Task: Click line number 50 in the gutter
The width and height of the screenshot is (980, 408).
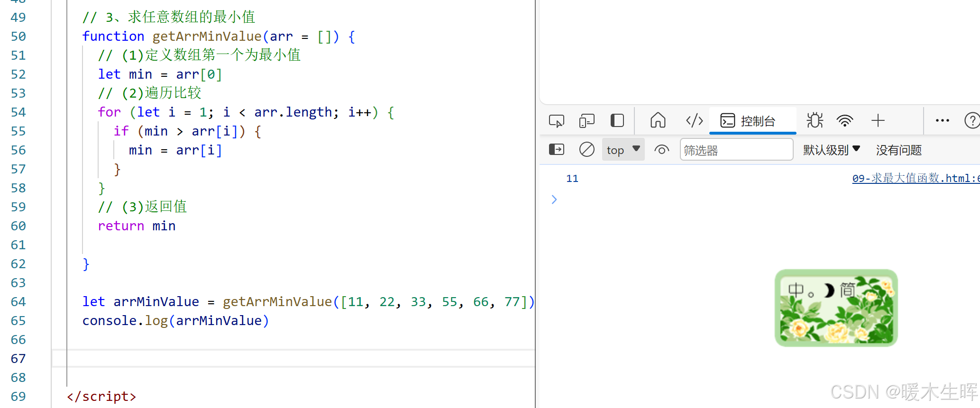Action: (18, 36)
